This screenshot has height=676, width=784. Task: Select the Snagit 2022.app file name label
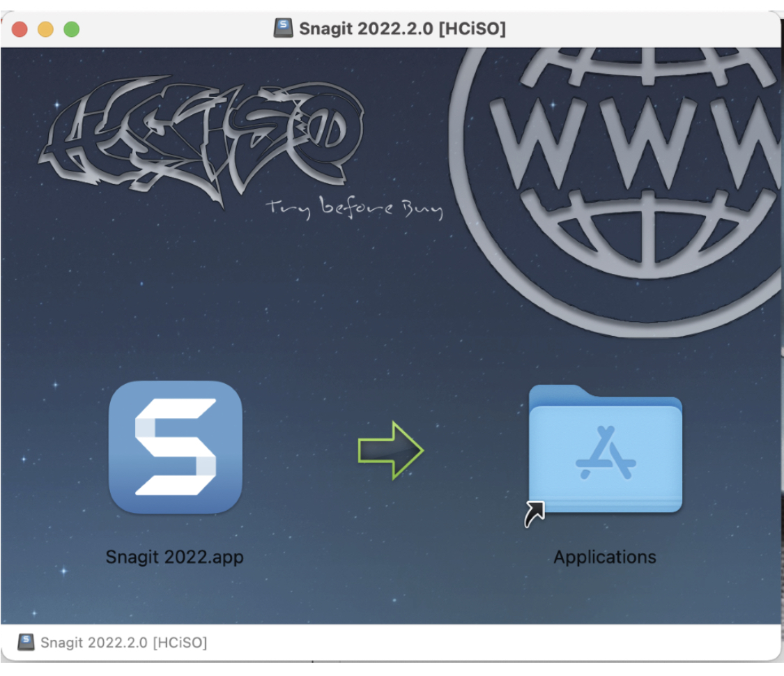pyautogui.click(x=174, y=557)
